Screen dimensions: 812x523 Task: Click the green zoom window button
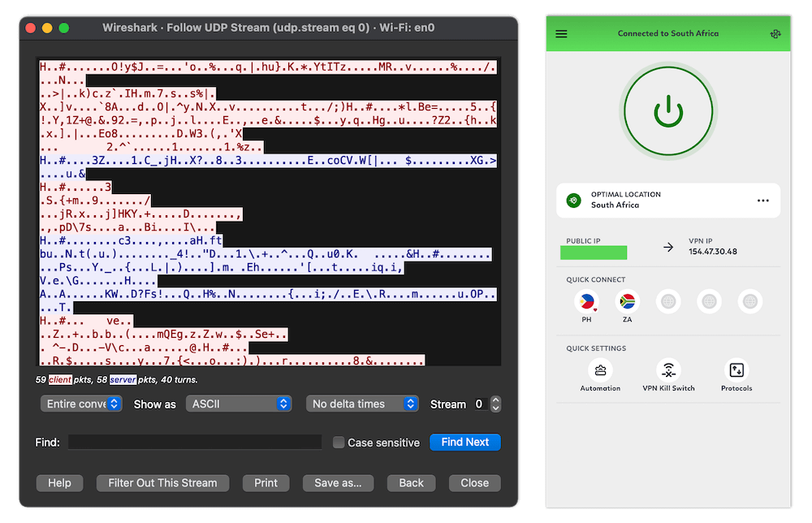click(63, 28)
